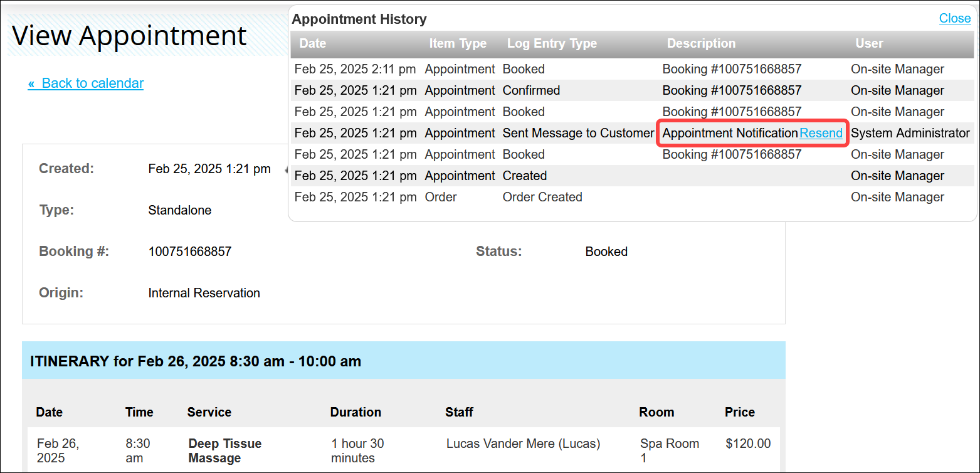The height and width of the screenshot is (473, 980).
Task: Click the Booked status value
Action: pyautogui.click(x=606, y=251)
